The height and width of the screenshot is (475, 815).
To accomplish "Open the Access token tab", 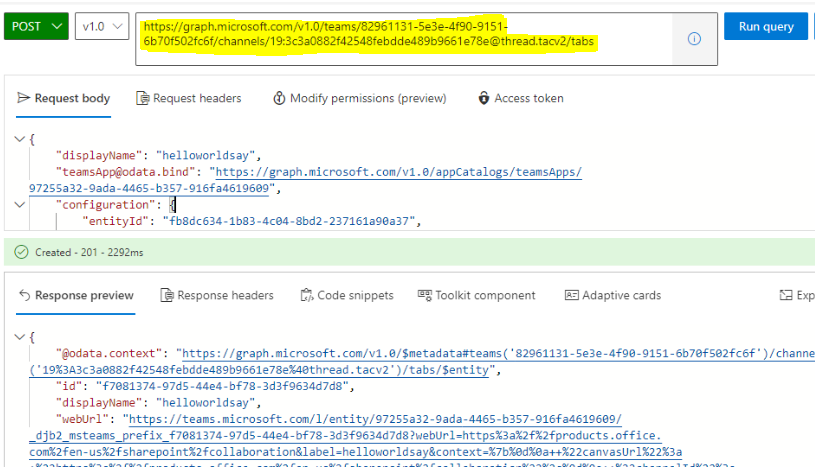I will point(521,98).
